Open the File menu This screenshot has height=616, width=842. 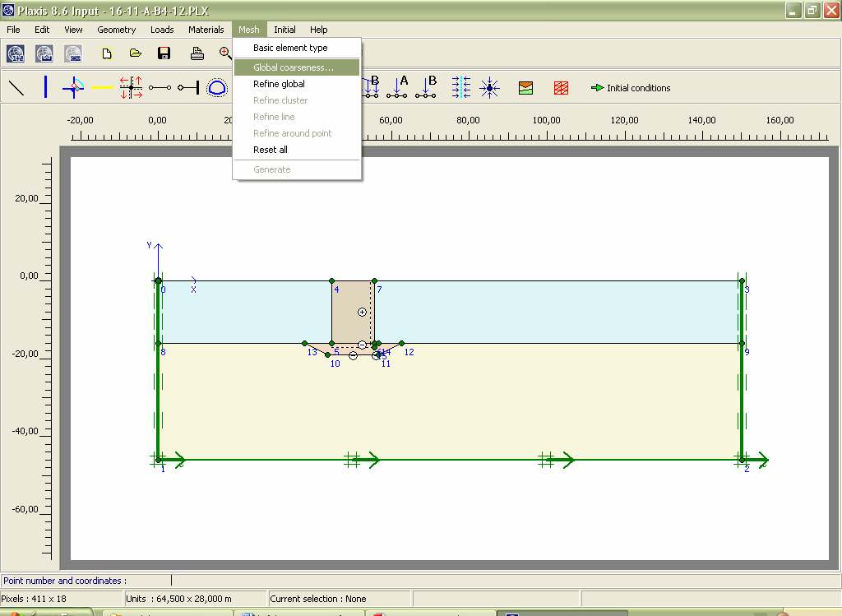coord(13,30)
